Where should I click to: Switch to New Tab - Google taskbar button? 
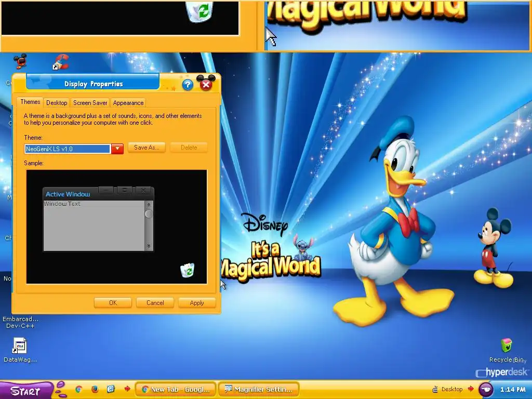[176, 390]
